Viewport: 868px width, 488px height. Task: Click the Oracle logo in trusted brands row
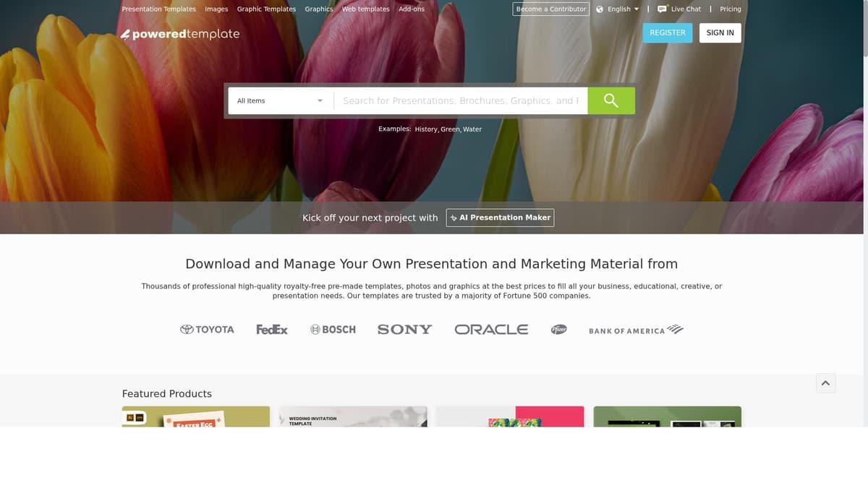[491, 329]
